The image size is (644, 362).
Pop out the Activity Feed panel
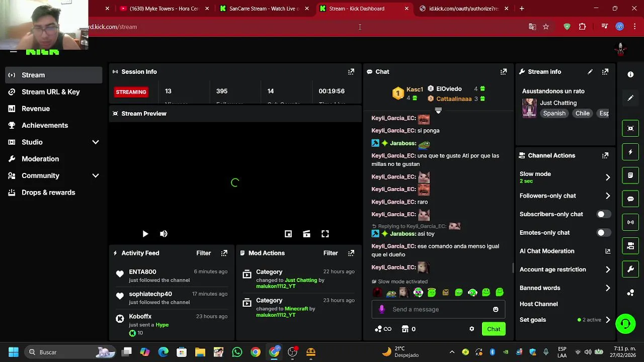point(224,253)
